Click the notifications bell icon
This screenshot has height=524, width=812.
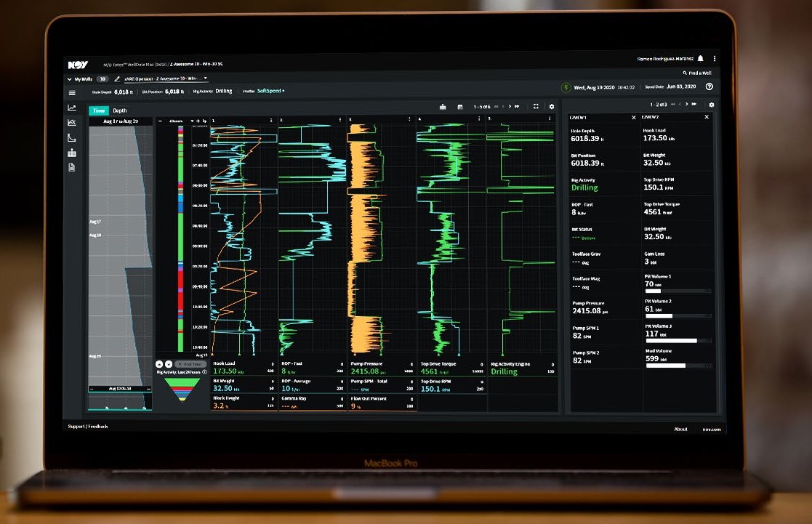(700, 58)
